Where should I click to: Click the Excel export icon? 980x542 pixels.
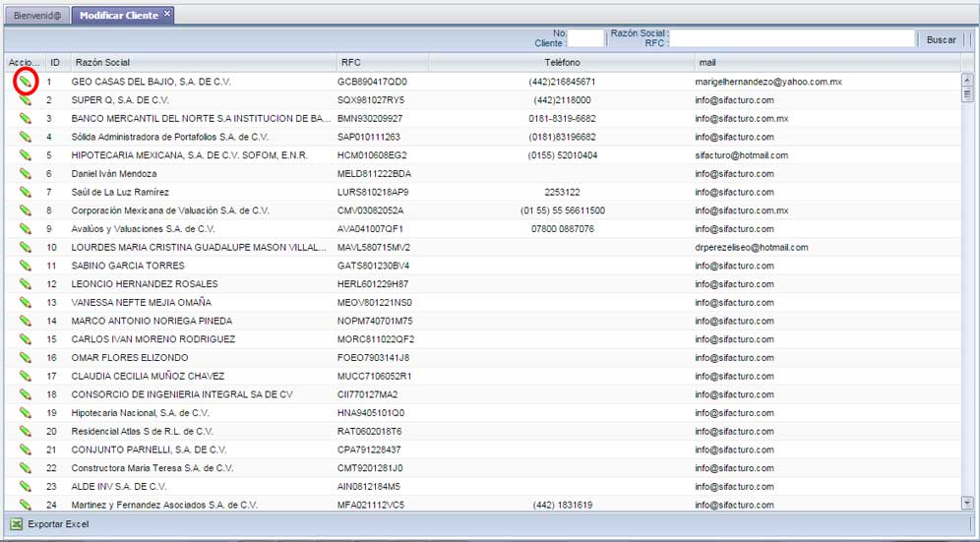[x=17, y=524]
